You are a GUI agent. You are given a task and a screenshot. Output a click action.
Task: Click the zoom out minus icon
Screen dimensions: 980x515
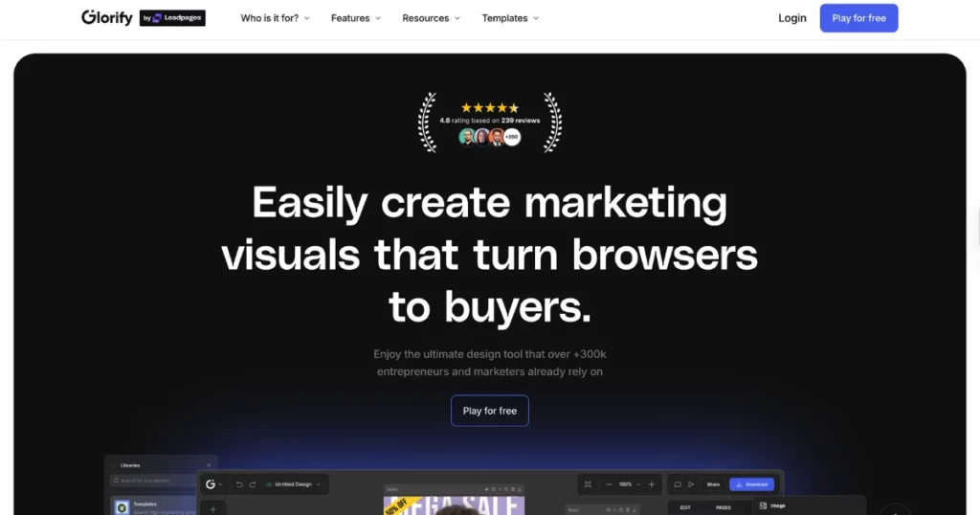[x=609, y=484]
